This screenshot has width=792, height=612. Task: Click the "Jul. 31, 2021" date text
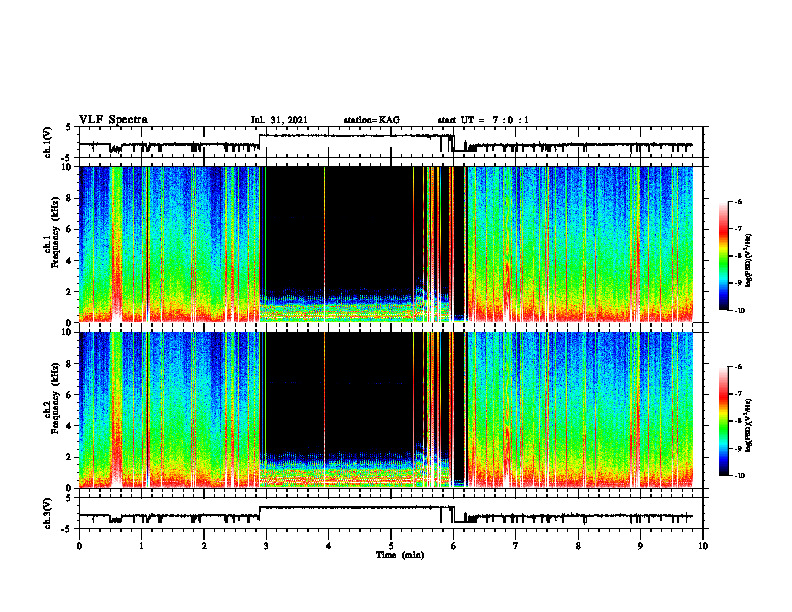point(279,120)
